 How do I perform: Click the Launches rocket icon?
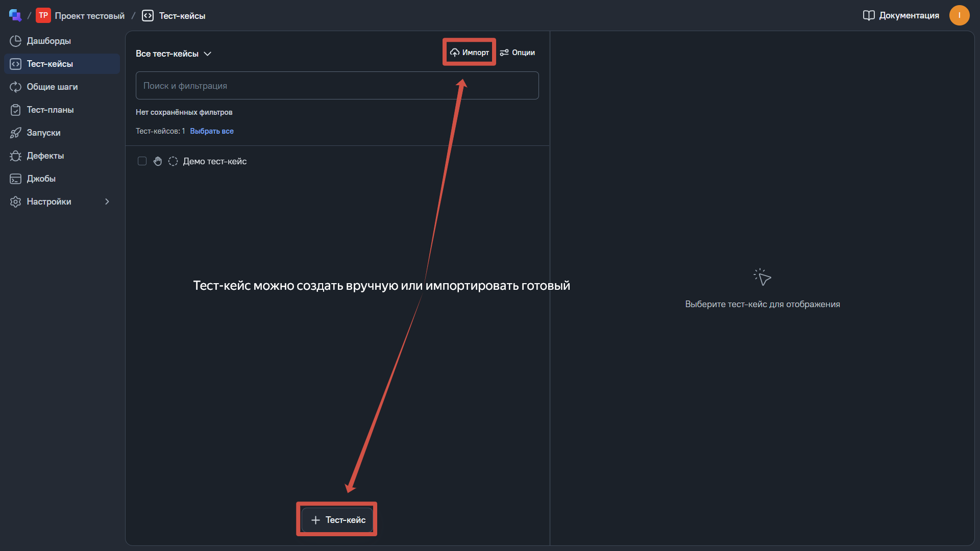tap(15, 133)
